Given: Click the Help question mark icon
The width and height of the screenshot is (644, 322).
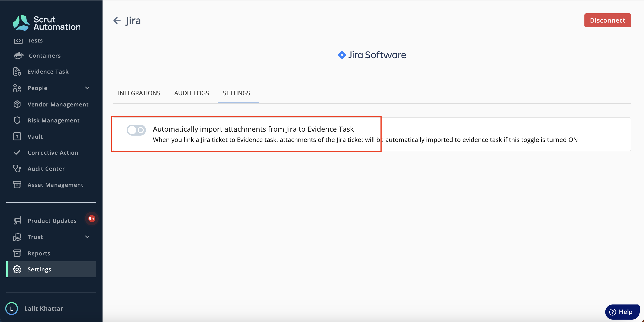Looking at the screenshot, I should 612,312.
